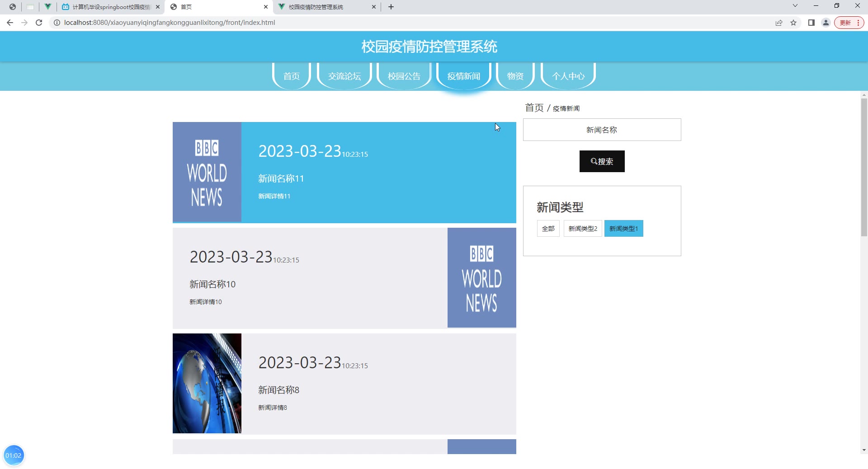This screenshot has height=469, width=868.
Task: Click the black 搜索 button
Action: click(602, 161)
